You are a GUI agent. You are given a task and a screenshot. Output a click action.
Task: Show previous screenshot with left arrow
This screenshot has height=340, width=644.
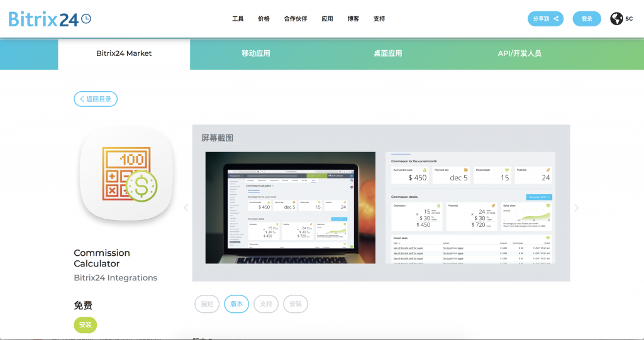[186, 208]
